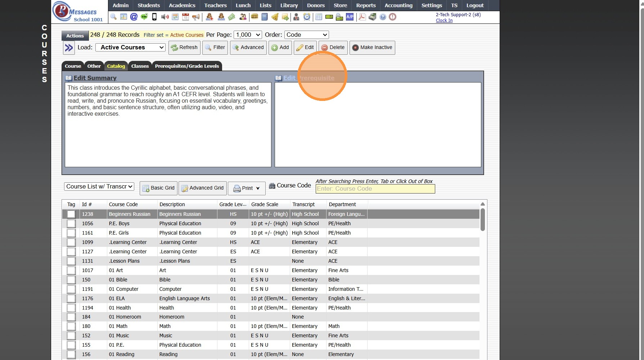This screenshot has width=644, height=360.
Task: Open the Reports menu
Action: 366,5
